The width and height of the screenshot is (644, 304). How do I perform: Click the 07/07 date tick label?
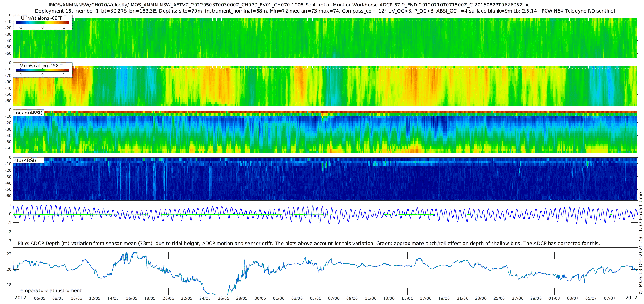609,298
